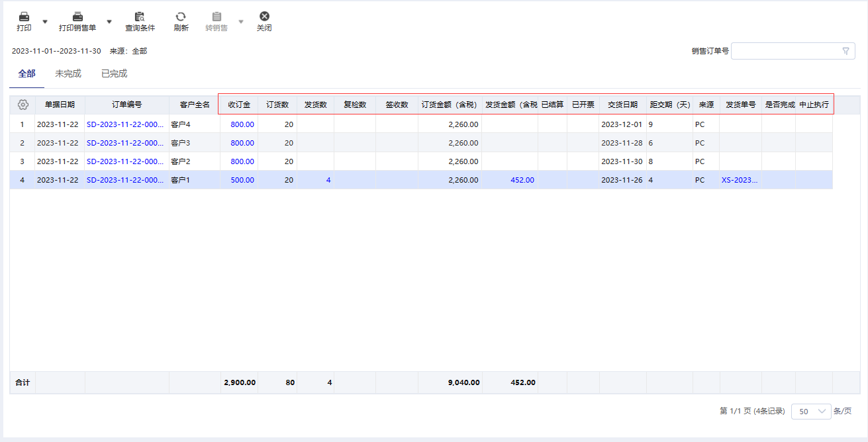The width and height of the screenshot is (868, 442).
Task: Open the 50 per page dropdown
Action: click(811, 411)
